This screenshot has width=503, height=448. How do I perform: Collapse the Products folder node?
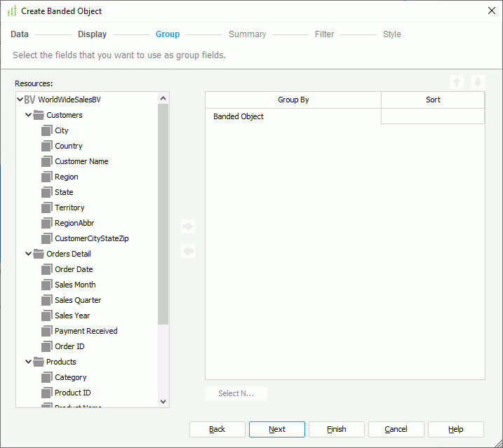(28, 362)
